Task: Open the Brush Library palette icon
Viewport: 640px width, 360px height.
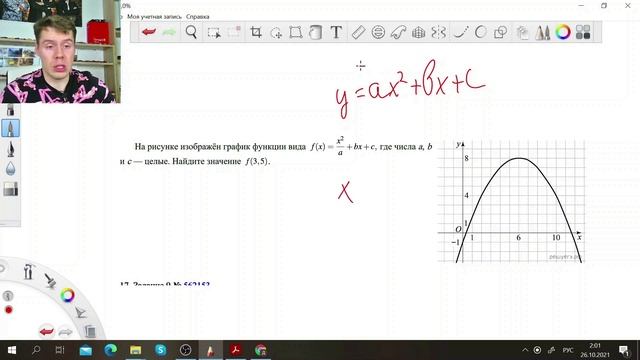Action: pos(542,32)
